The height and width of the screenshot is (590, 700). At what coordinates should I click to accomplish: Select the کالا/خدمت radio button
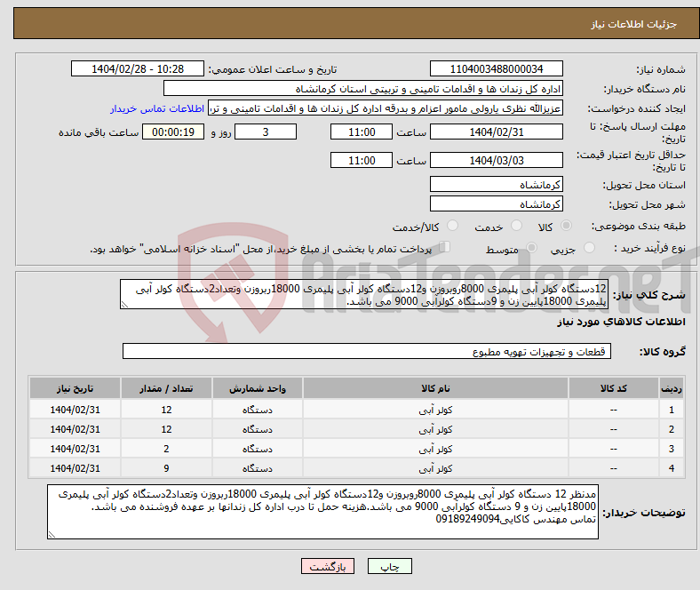[453, 226]
